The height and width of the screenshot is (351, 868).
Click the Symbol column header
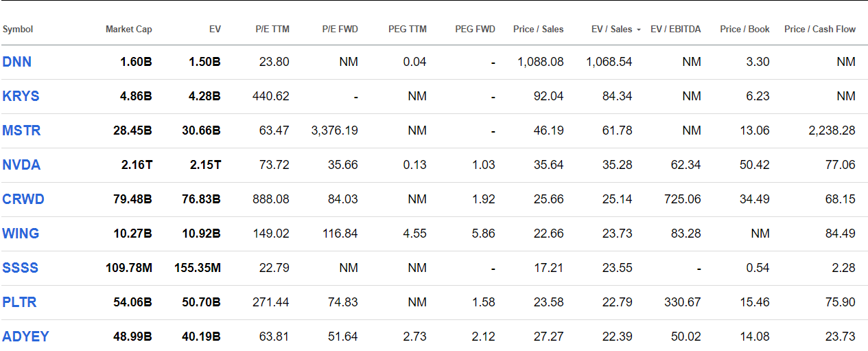18,30
